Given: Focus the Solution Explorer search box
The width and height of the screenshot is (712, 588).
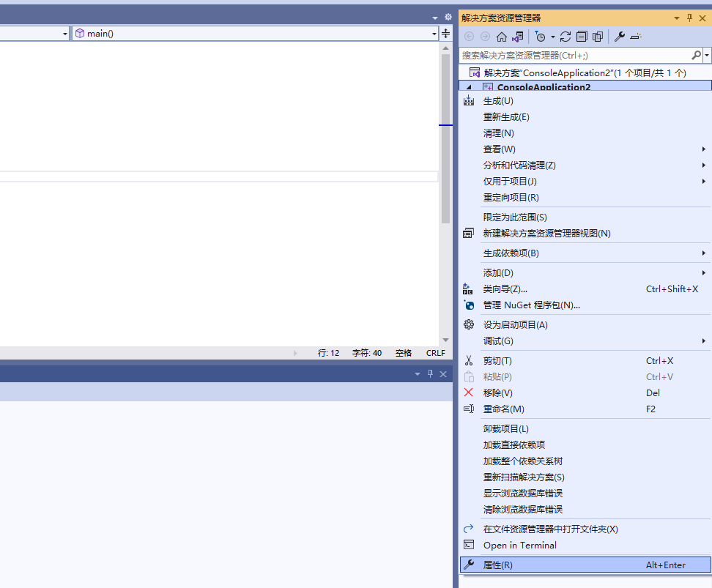Looking at the screenshot, I should pyautogui.click(x=575, y=56).
